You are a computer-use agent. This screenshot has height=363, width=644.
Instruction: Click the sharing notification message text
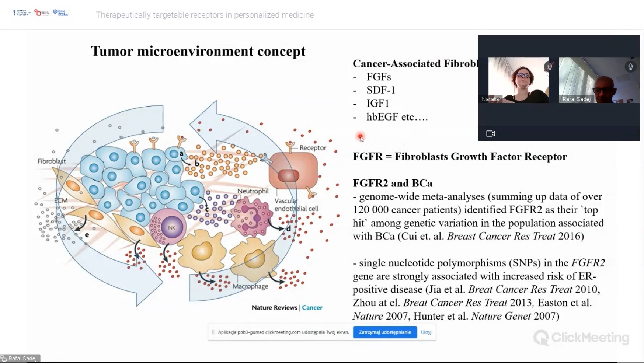click(283, 332)
